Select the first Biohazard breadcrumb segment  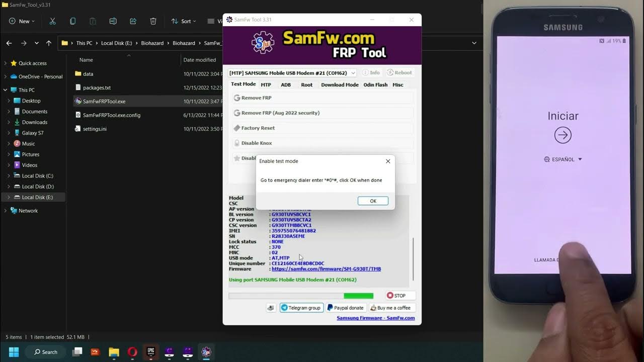tap(152, 43)
